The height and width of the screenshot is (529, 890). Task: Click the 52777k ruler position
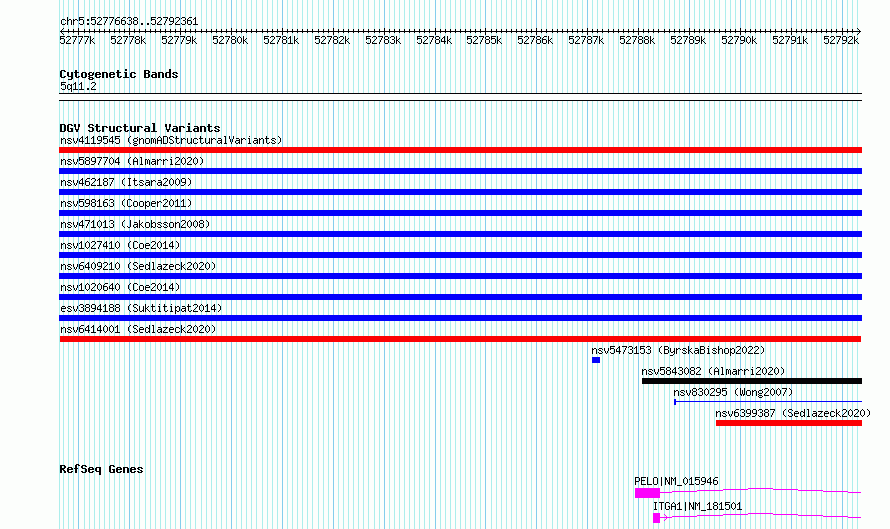click(x=77, y=40)
